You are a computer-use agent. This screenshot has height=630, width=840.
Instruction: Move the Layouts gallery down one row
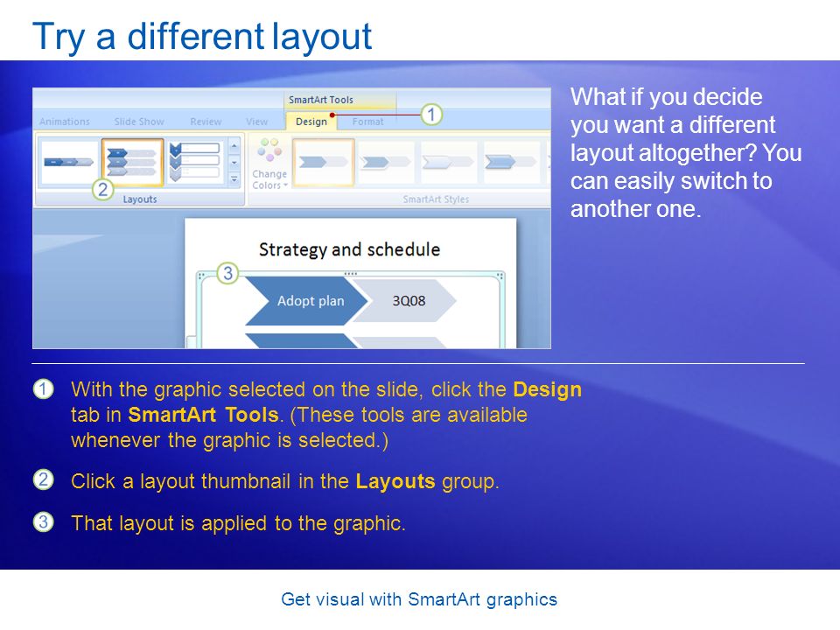(234, 162)
